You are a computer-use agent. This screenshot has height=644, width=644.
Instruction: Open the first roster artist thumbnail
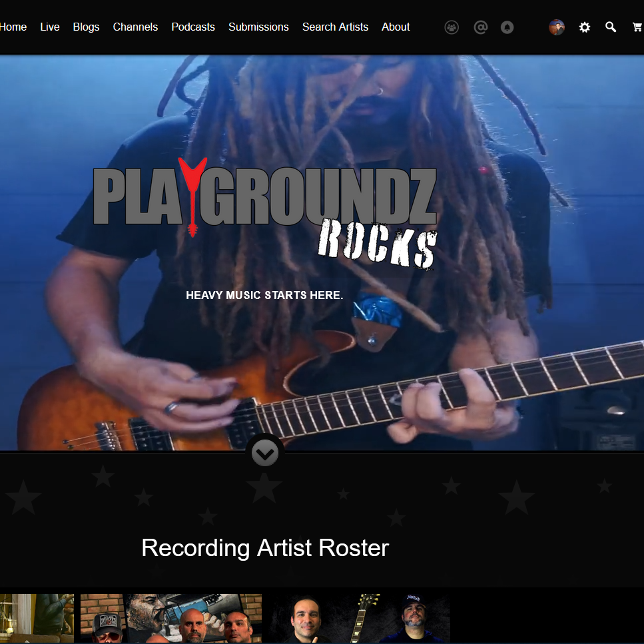(x=37, y=618)
